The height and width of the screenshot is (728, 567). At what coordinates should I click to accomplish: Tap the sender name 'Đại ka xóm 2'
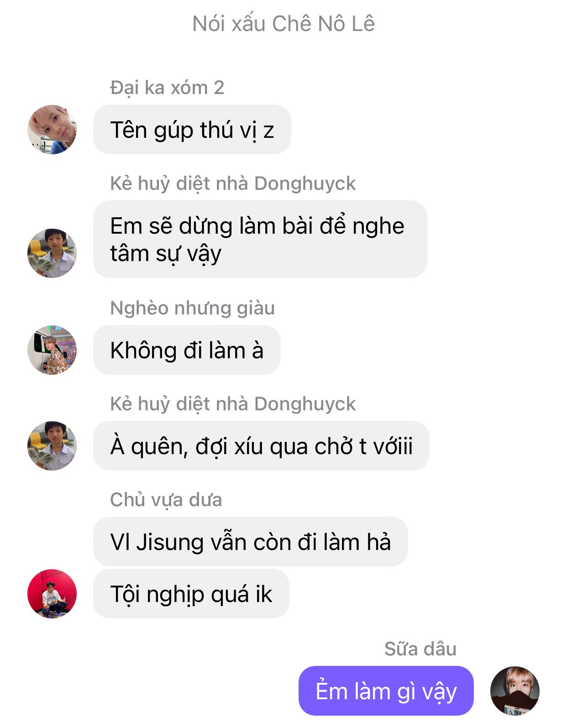[x=167, y=88]
